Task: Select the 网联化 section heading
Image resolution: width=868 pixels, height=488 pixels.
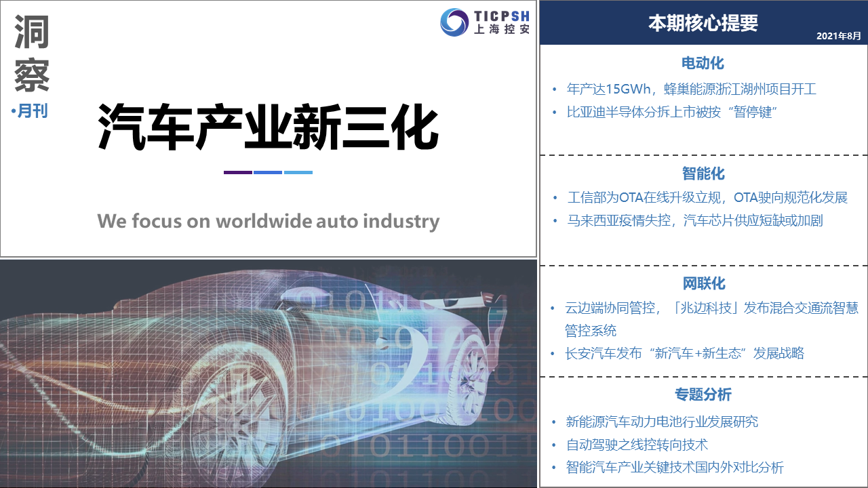Action: (703, 284)
